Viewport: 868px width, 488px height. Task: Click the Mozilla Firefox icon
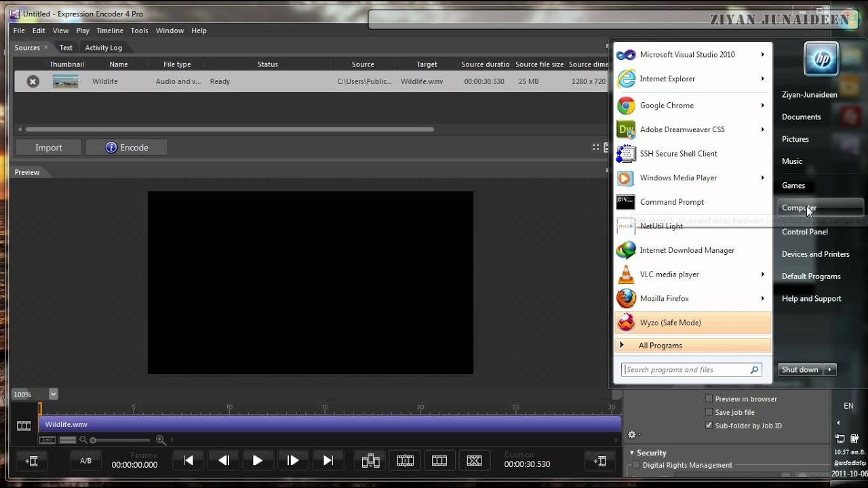[626, 299]
